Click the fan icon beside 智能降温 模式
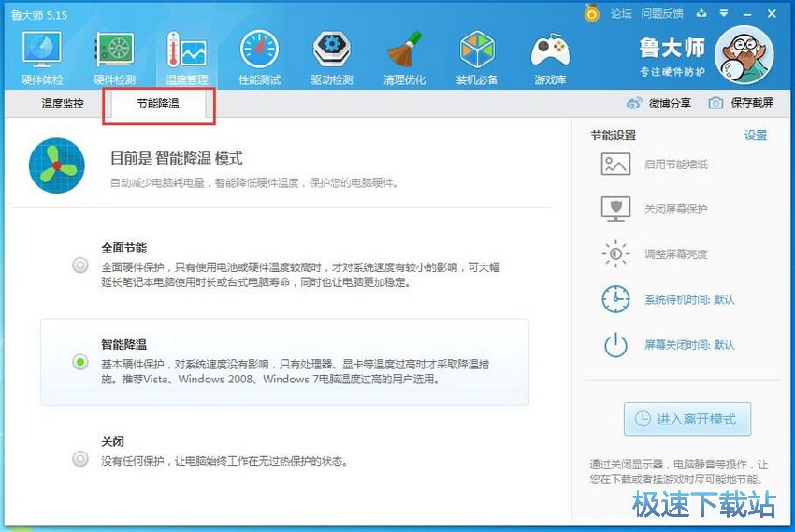The height and width of the screenshot is (532, 795). coord(57,165)
